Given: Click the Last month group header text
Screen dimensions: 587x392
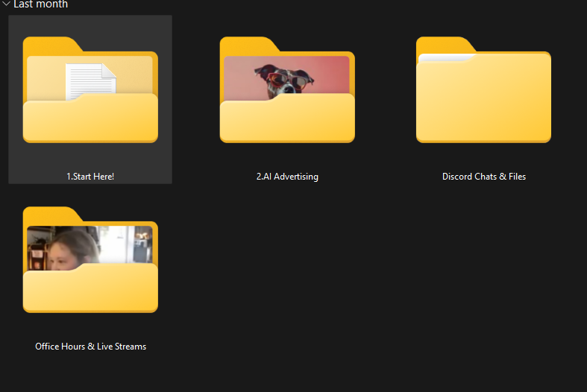Looking at the screenshot, I should [40, 4].
